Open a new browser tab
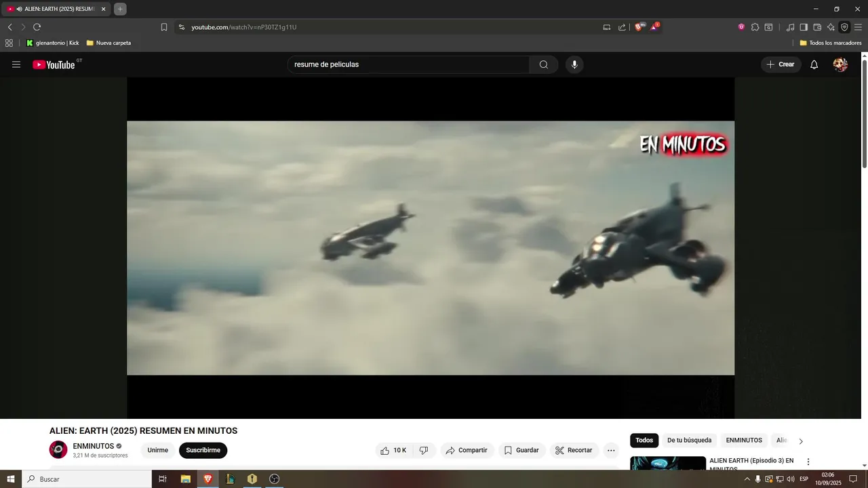Viewport: 868px width, 488px height. [120, 9]
